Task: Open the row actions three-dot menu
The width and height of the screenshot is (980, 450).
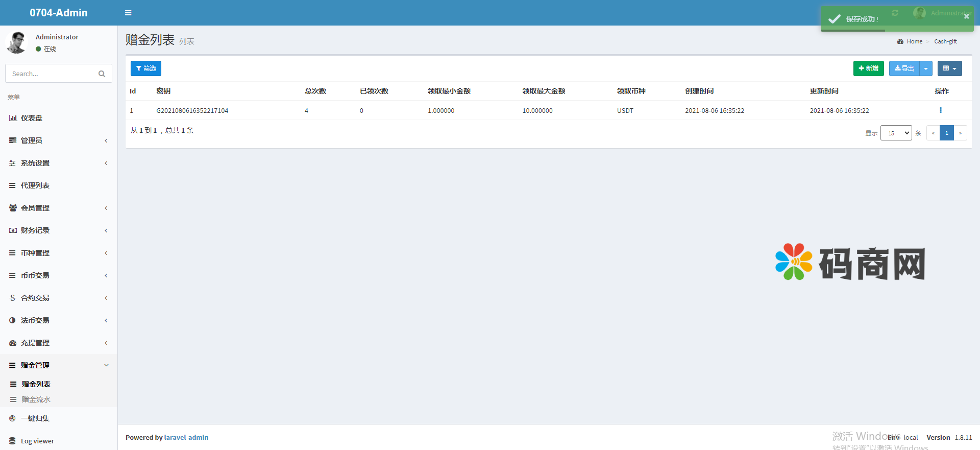Action: click(940, 110)
